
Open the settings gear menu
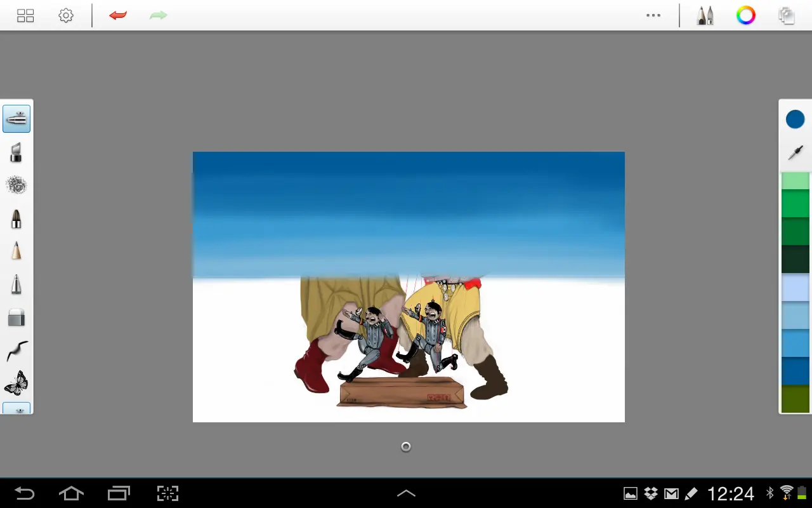point(66,16)
